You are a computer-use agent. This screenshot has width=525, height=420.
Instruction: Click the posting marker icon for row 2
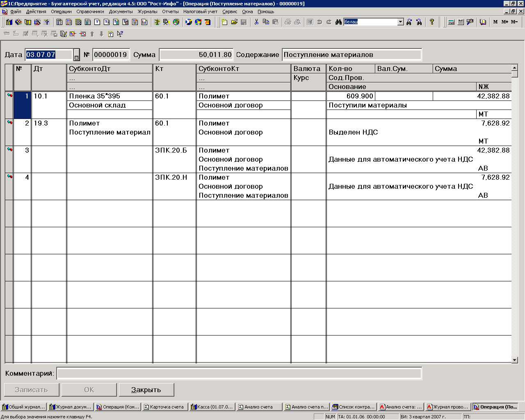pos(9,123)
